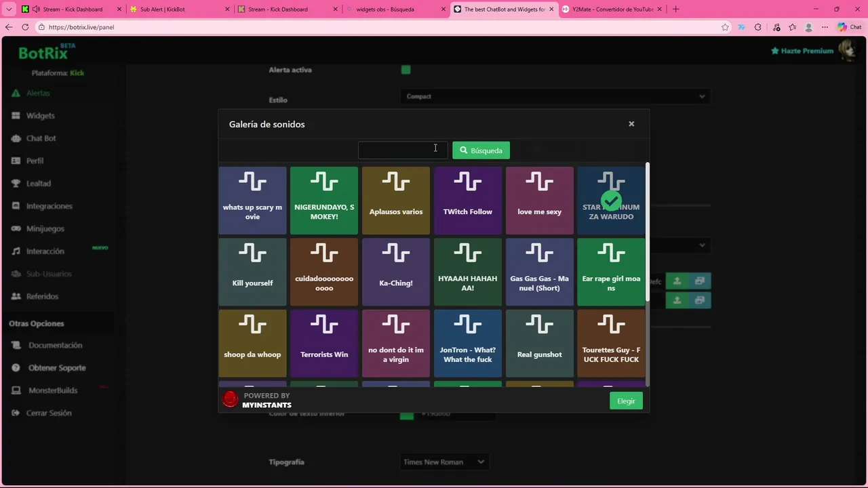The height and width of the screenshot is (488, 868).
Task: Click Cerrar Sesión to log out
Action: coord(41,413)
